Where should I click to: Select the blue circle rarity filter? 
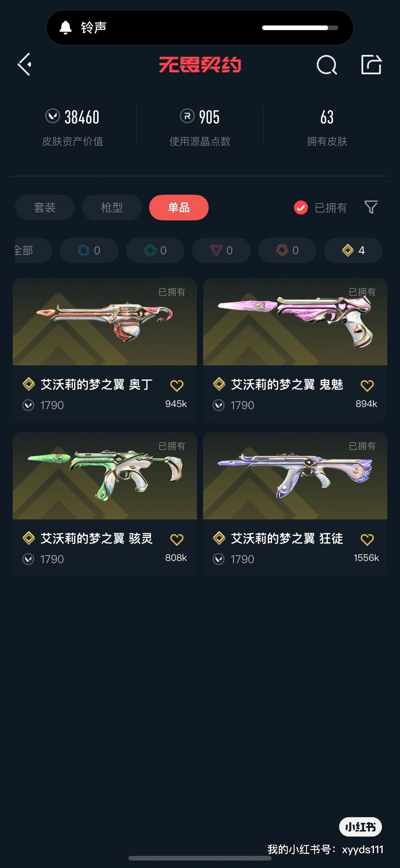[x=89, y=250]
